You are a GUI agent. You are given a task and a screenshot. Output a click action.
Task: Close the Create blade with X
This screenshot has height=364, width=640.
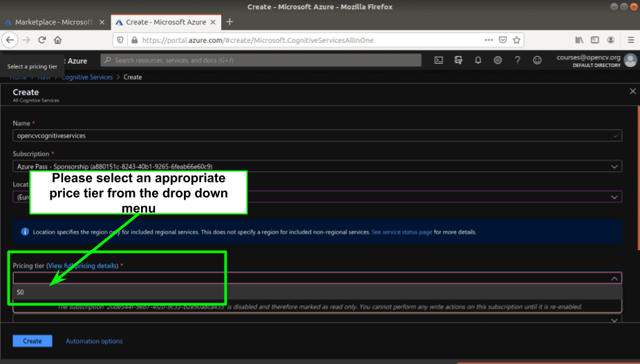[x=632, y=91]
